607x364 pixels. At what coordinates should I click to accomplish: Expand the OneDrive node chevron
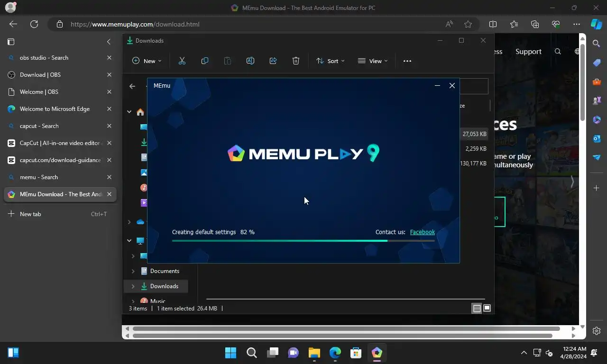click(x=129, y=222)
